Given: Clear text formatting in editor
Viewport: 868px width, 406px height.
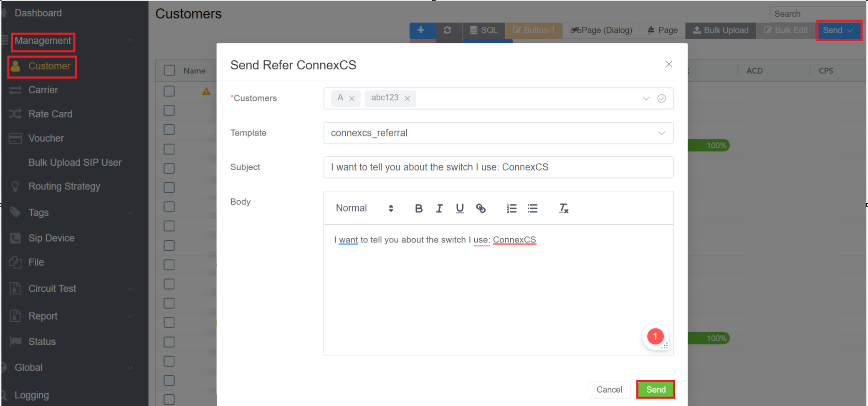Looking at the screenshot, I should point(563,208).
